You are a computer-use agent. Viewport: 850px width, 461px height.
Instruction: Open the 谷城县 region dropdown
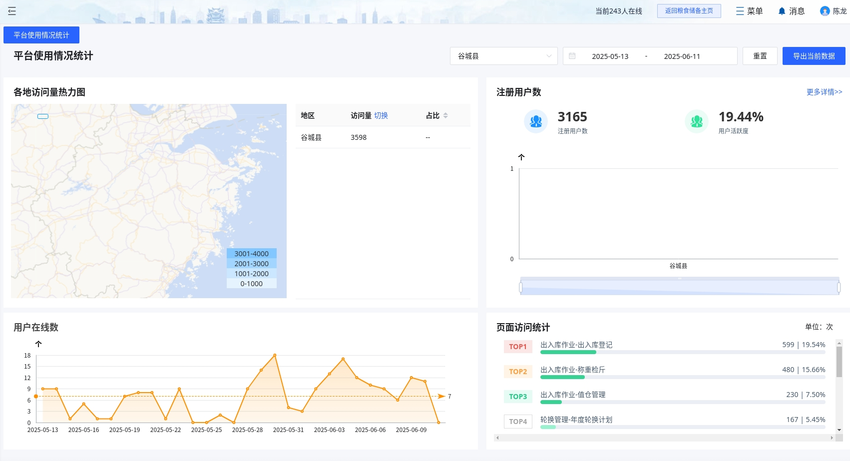(x=504, y=56)
